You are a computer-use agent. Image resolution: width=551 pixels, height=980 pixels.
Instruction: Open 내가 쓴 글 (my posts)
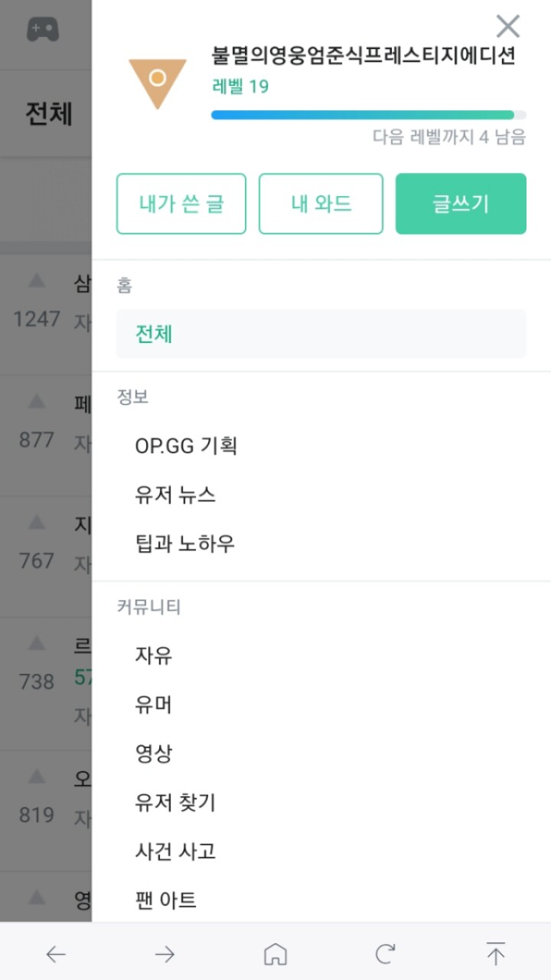(181, 204)
